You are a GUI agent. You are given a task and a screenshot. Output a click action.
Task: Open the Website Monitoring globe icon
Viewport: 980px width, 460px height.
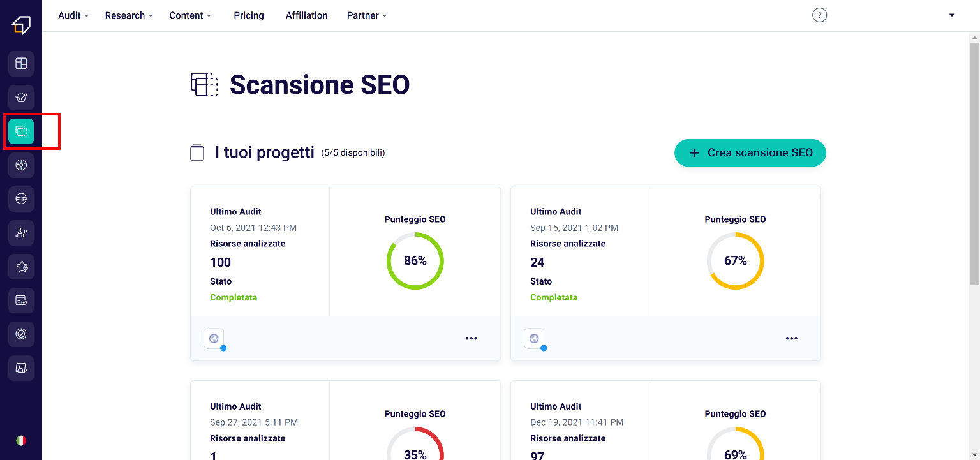coord(21,165)
